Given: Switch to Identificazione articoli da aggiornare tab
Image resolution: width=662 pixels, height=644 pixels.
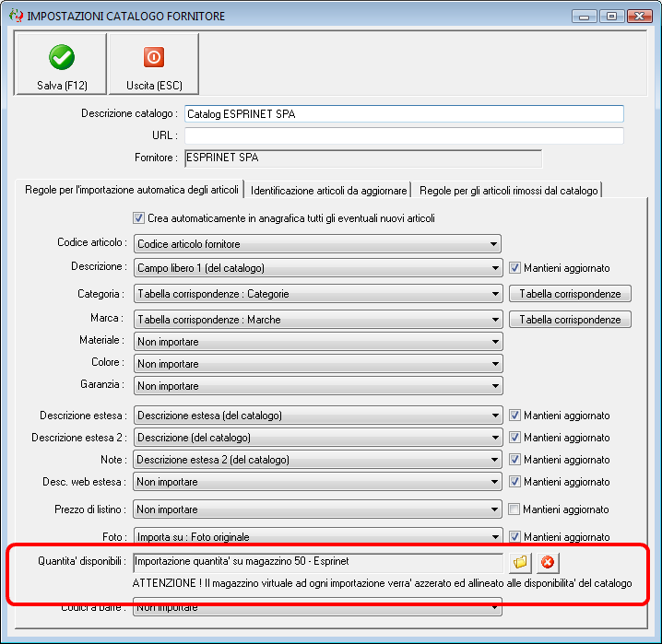Looking at the screenshot, I should 328,191.
